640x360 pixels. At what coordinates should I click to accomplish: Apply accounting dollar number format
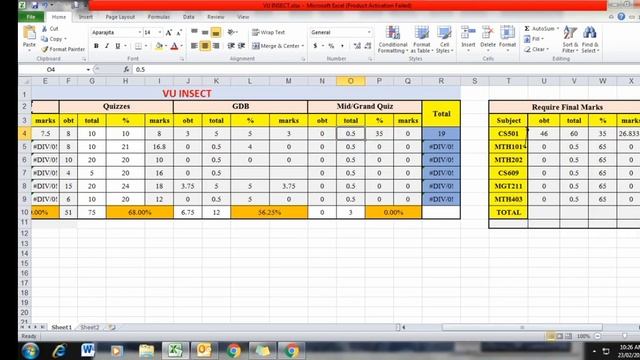click(x=315, y=46)
